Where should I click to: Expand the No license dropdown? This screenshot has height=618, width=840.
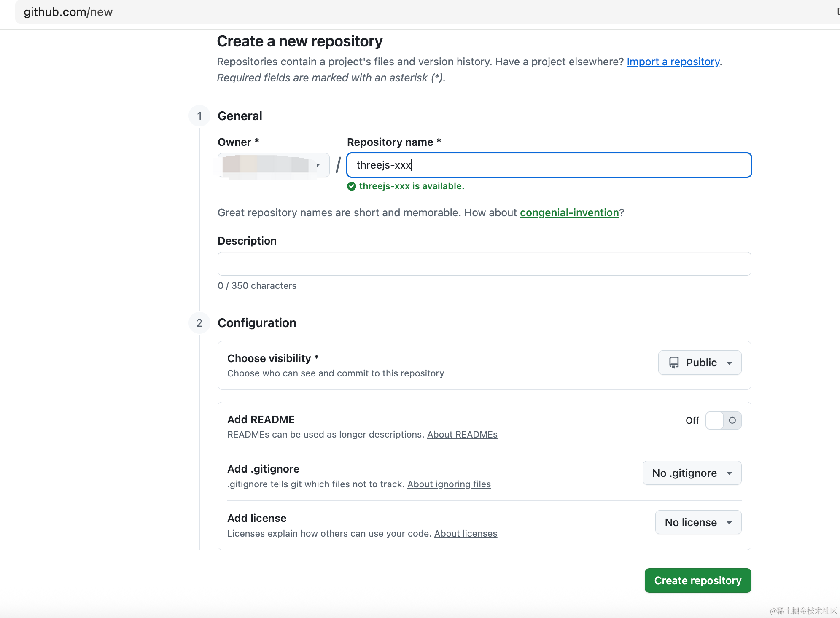698,522
